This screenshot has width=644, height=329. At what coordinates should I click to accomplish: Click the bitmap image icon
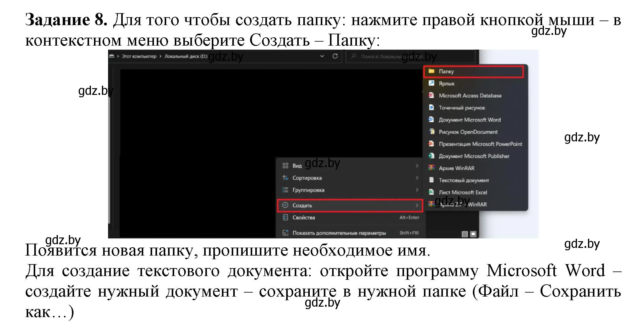pos(432,107)
